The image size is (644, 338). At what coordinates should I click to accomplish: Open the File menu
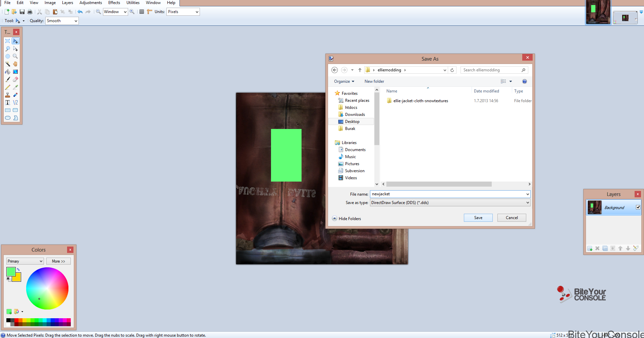click(7, 3)
